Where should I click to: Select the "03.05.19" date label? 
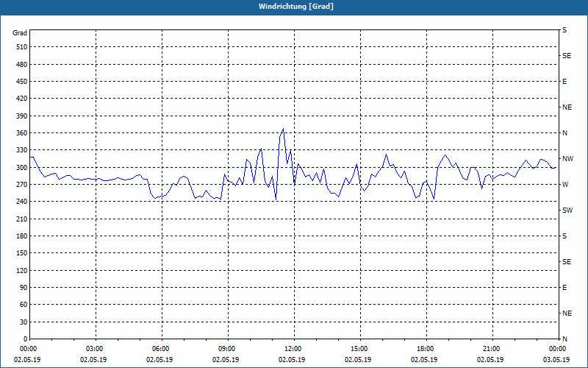[x=556, y=360]
